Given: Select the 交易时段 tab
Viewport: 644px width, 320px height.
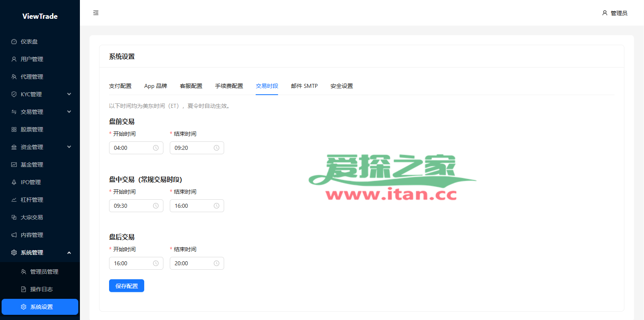Looking at the screenshot, I should coord(267,86).
